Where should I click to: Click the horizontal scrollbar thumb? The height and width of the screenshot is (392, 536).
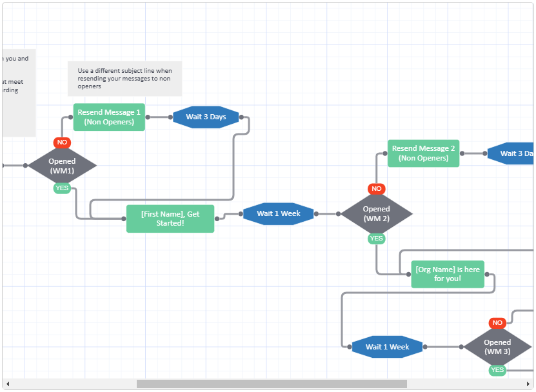click(271, 384)
